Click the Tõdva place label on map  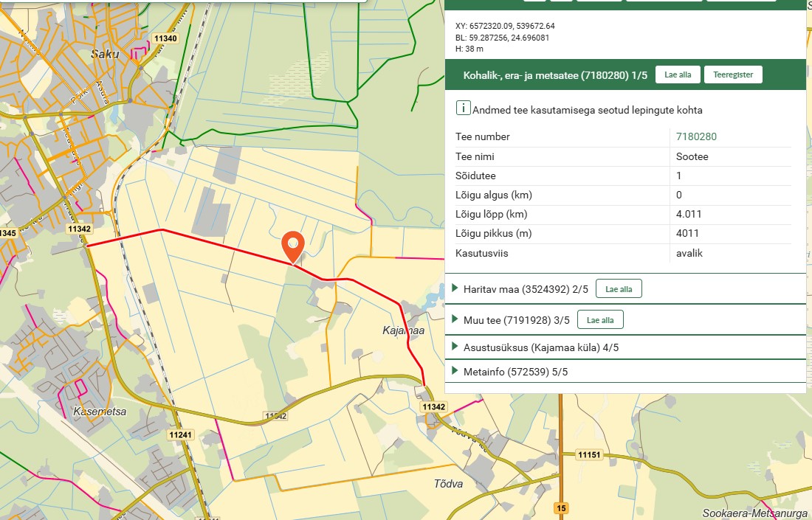click(x=448, y=484)
